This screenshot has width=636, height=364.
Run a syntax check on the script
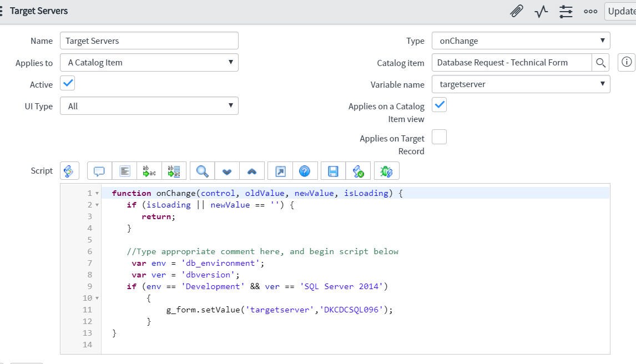358,170
